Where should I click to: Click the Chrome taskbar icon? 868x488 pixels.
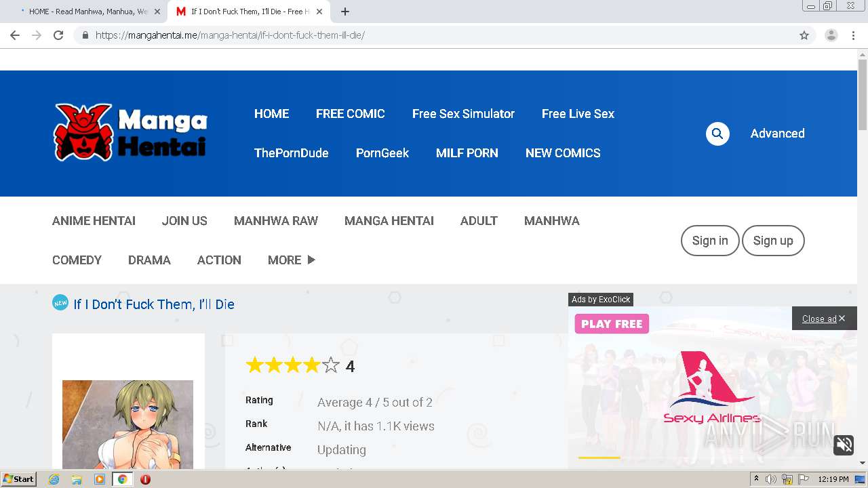(x=122, y=479)
